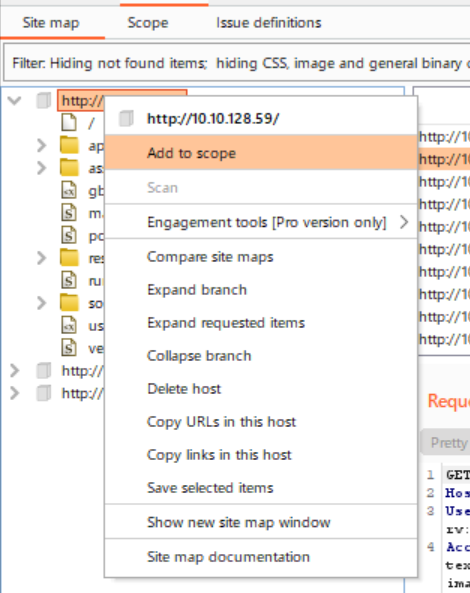Open the Issue definitions tab
The image size is (470, 593).
(268, 23)
